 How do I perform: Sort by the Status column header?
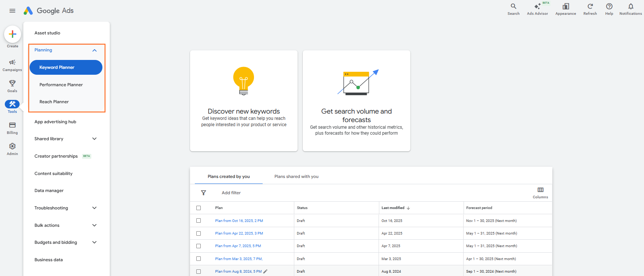click(x=302, y=208)
